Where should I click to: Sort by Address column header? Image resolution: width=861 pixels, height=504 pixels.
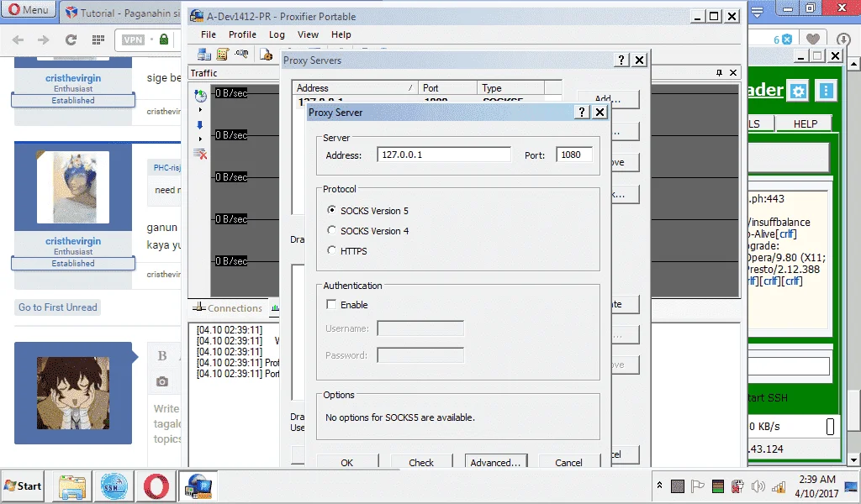coord(355,87)
